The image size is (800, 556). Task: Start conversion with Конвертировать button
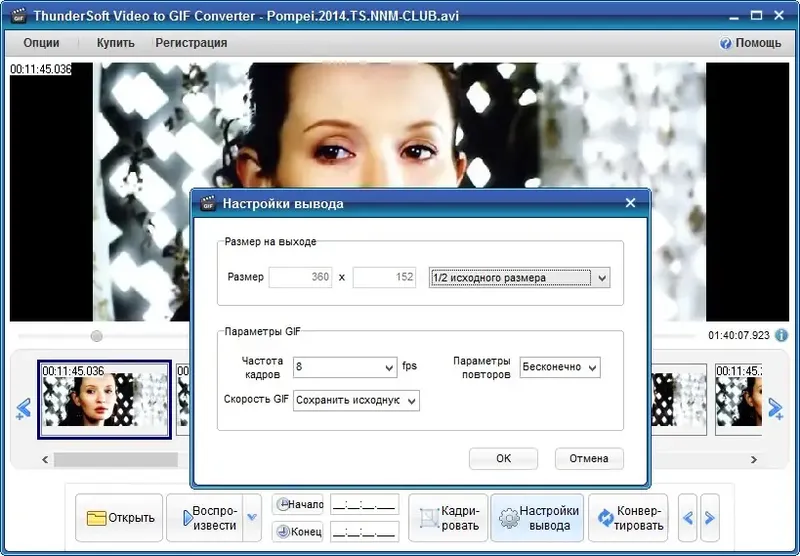[628, 518]
